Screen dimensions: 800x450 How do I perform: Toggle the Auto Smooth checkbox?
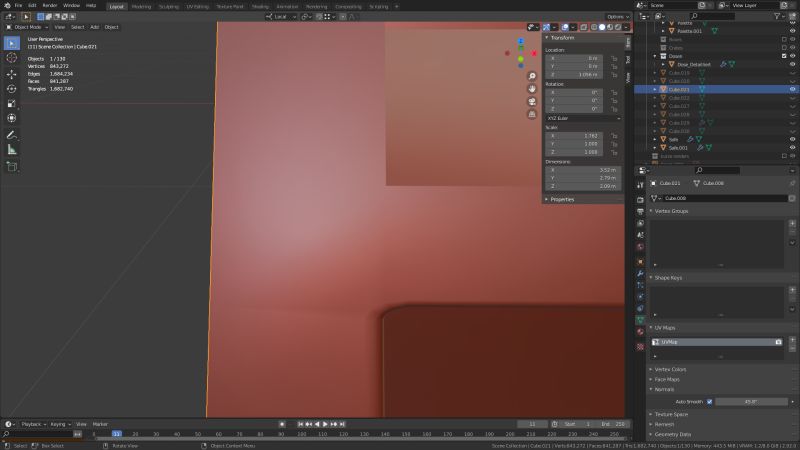point(709,402)
